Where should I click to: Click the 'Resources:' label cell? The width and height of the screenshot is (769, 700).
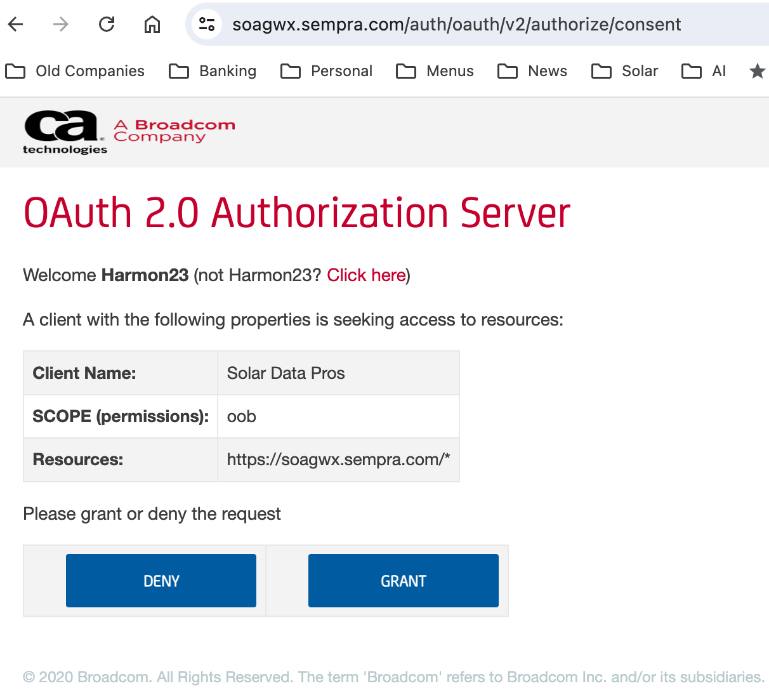coord(121,459)
